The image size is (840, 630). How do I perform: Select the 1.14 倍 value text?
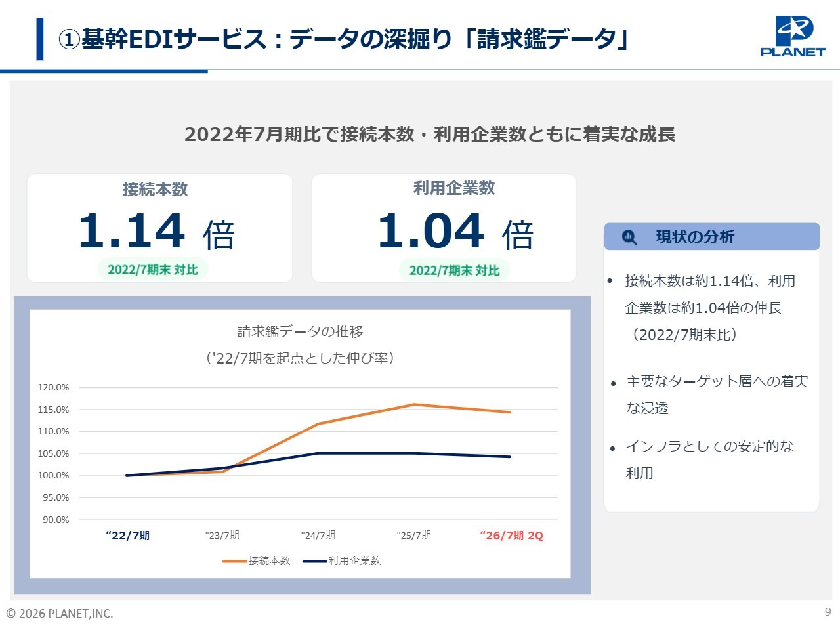156,232
